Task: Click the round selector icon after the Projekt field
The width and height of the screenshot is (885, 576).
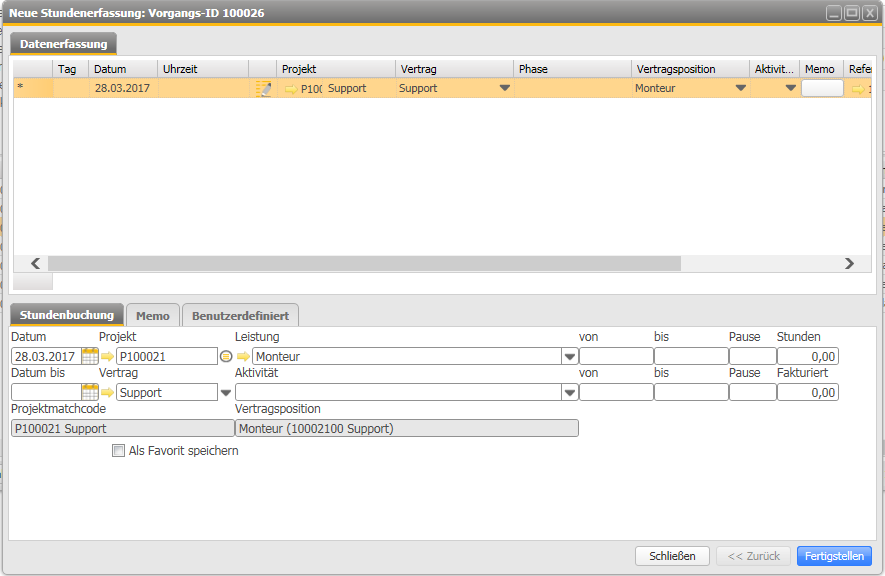Action: pos(226,356)
